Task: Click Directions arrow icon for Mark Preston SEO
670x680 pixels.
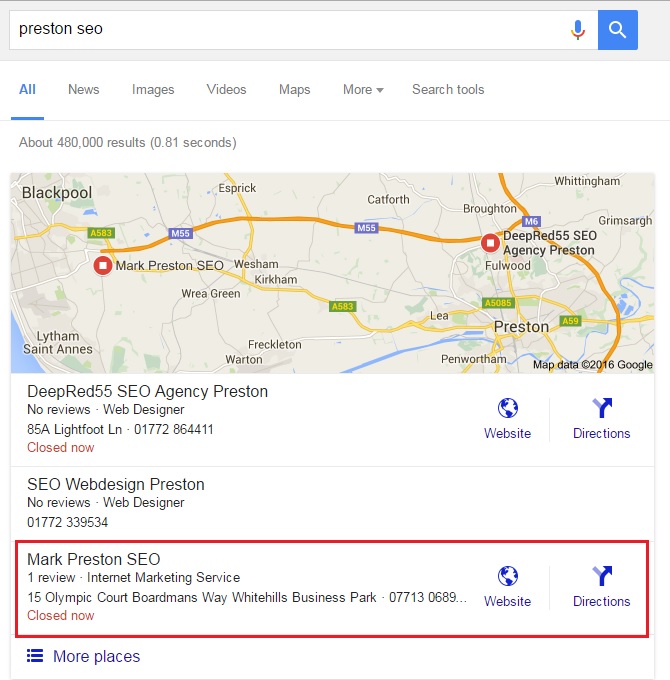Action: 602,576
